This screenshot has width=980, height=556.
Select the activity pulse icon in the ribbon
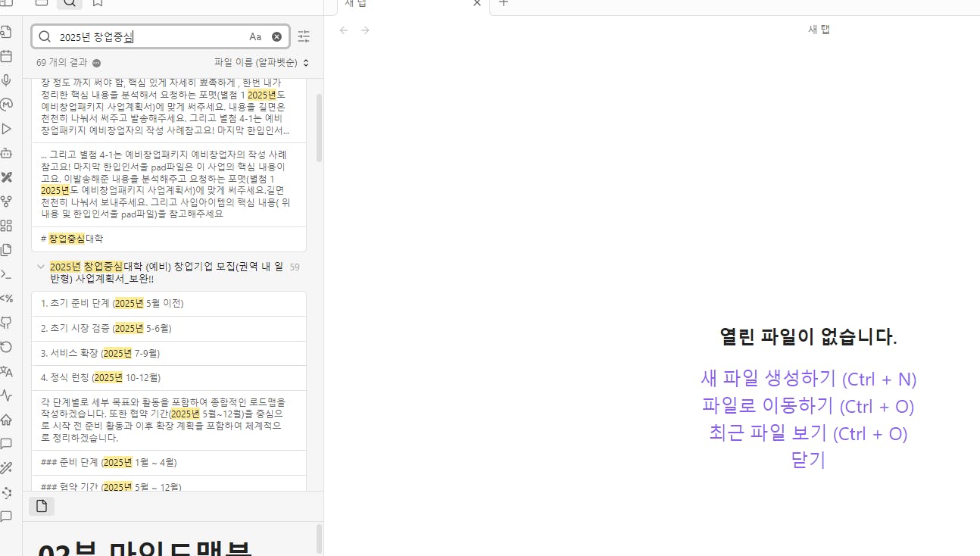pos(8,395)
